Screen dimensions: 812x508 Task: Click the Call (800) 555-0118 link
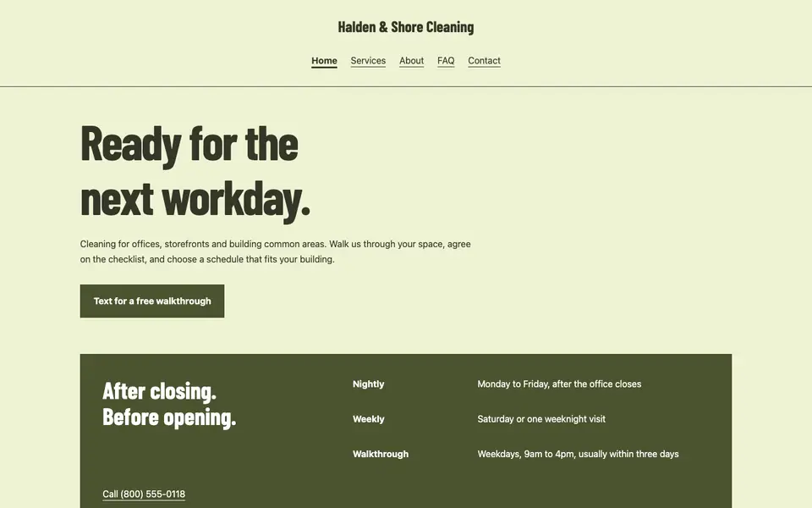144,494
